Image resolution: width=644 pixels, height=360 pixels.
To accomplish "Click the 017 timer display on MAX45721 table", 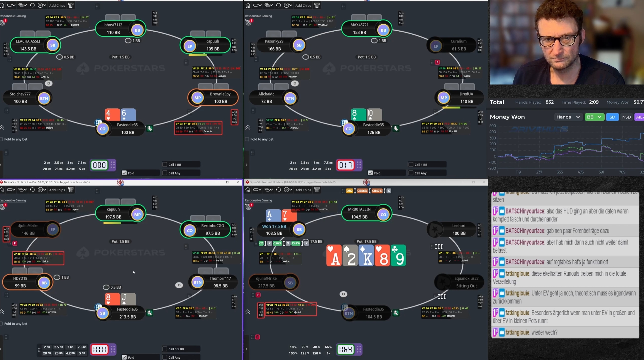I will pyautogui.click(x=345, y=165).
